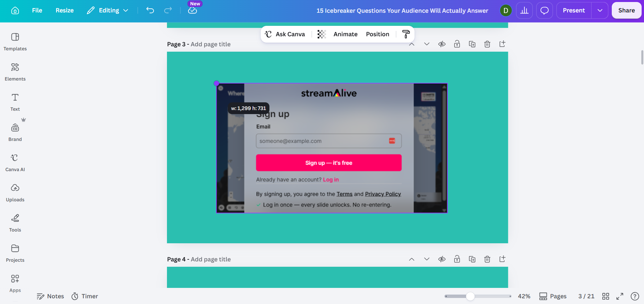Check cloud save status icon
Image resolution: width=644 pixels, height=304 pixels.
click(192, 10)
